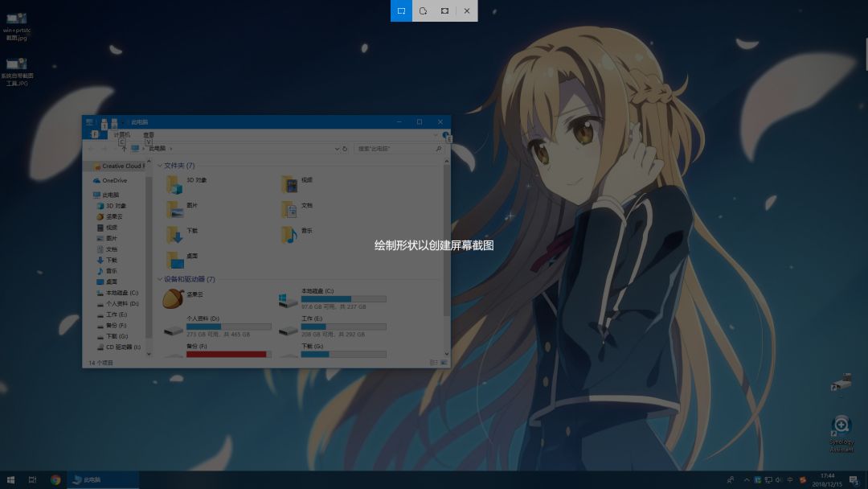Open the 桌面 folder in the content pane
Viewport: 868px width, 489px height.
175,260
